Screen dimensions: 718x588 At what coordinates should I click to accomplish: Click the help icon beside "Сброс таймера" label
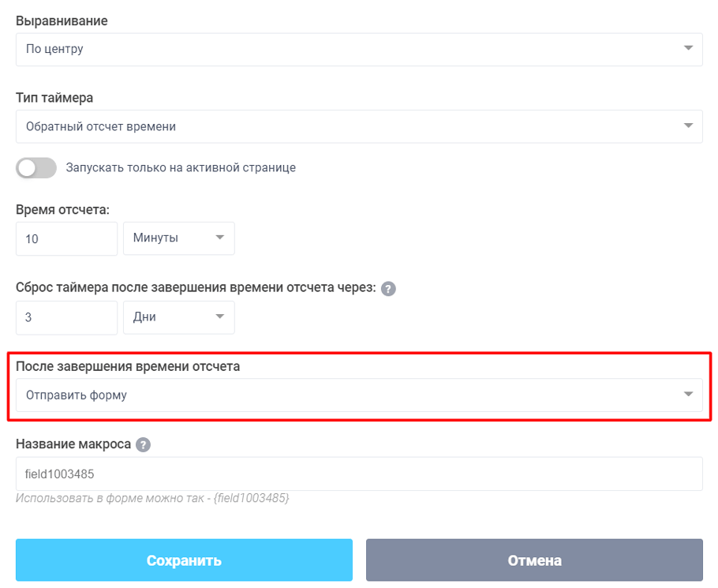tap(388, 289)
